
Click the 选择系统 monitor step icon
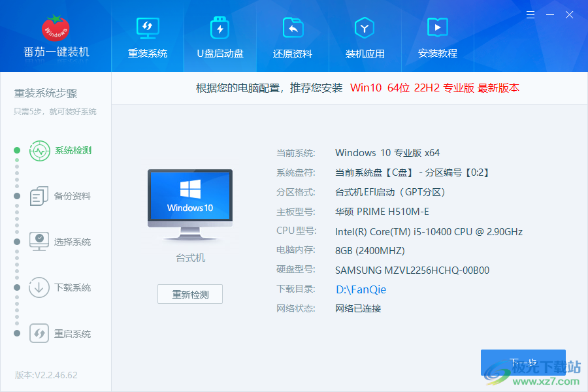[x=39, y=242]
